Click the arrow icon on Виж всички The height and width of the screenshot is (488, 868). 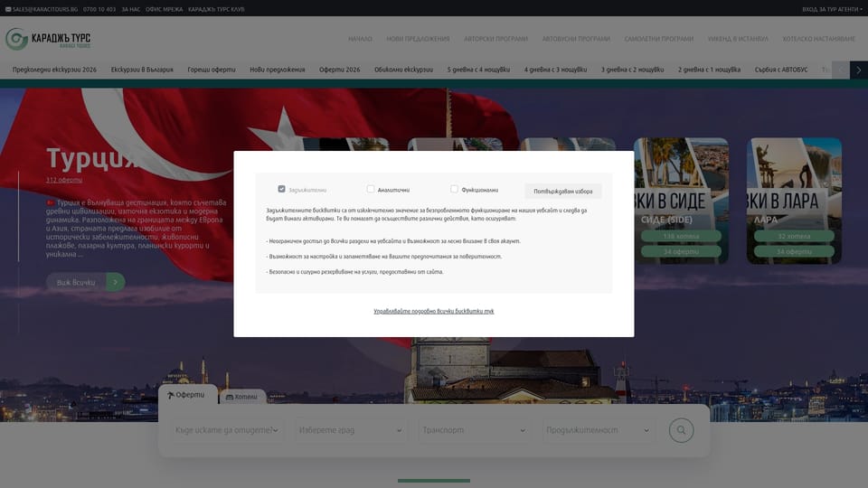pyautogui.click(x=115, y=282)
